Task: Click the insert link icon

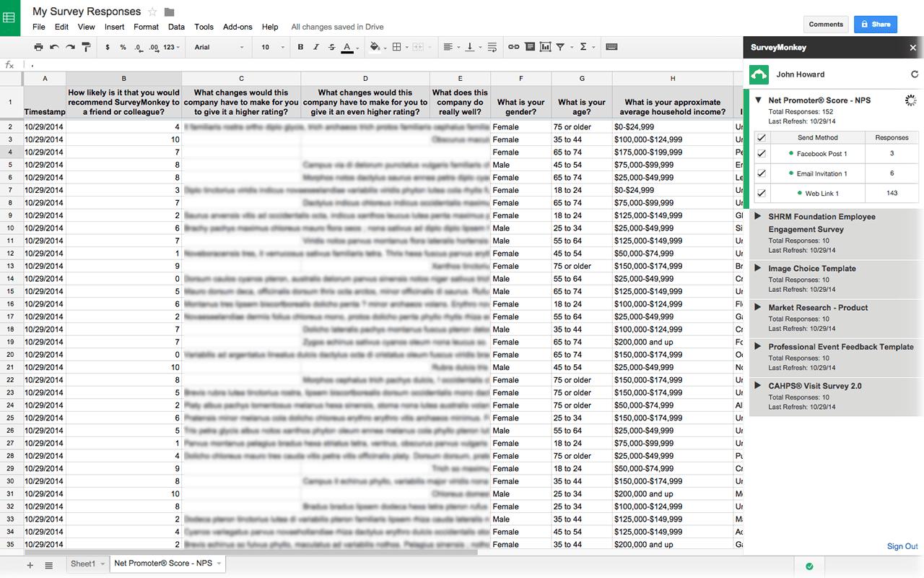Action: coord(513,47)
